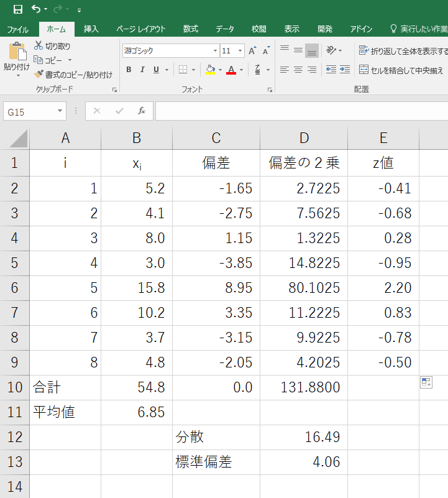Select row 10 header
This screenshot has height=498, width=448.
coord(15,387)
